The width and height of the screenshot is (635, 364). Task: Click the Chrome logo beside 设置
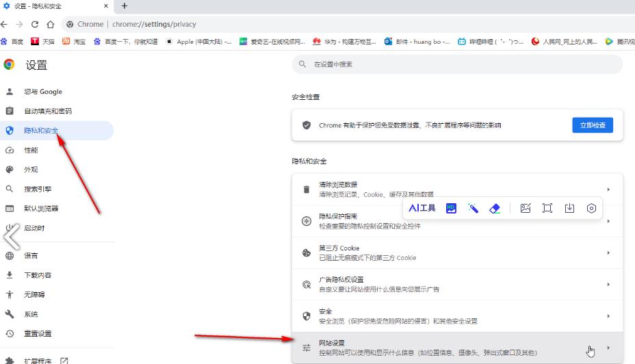coord(9,64)
